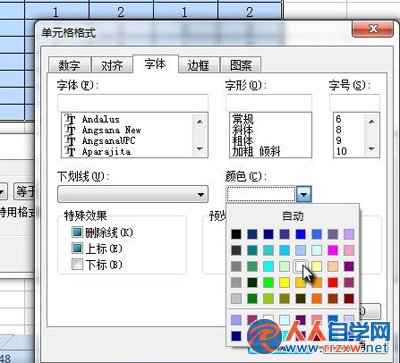Viewport: 400px width, 363px height.
Task: Toggle the 删除线 checkbox
Action: [x=77, y=232]
